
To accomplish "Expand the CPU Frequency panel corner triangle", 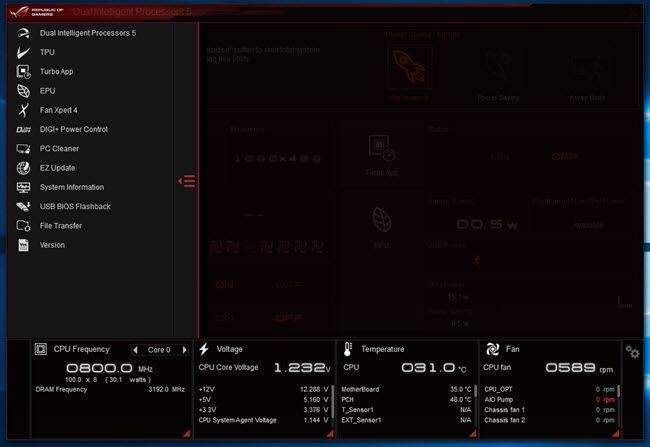I will coord(186,433).
